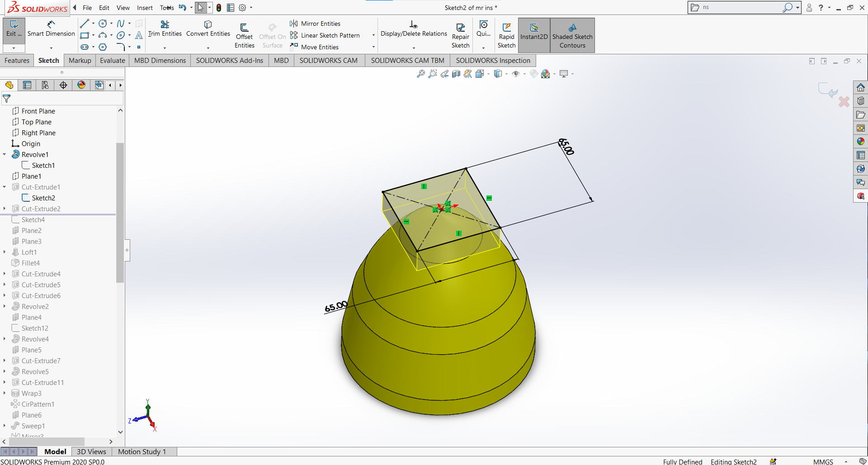Toggle Instant2D mode
The image size is (868, 465).
tap(534, 35)
